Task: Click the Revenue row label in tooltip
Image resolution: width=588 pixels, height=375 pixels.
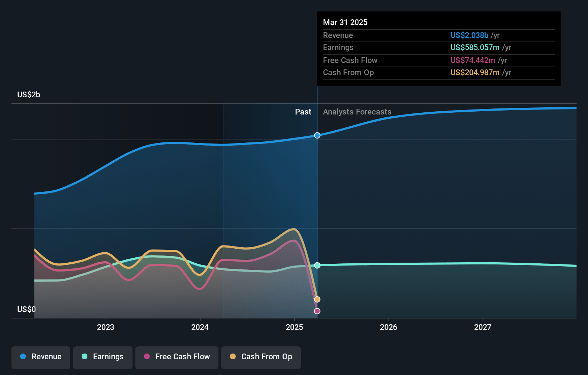Action: [x=338, y=35]
